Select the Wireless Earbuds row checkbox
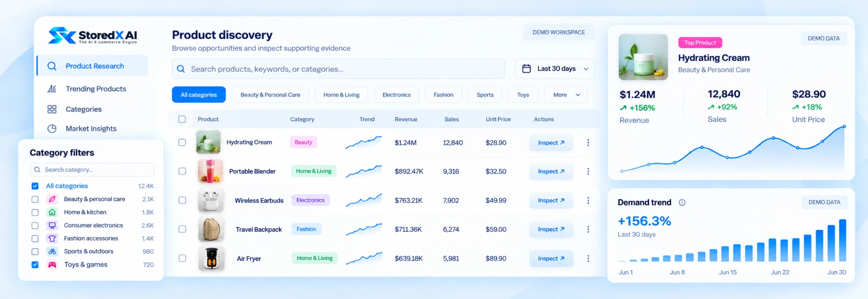Screen dimensions: 868x299 coord(182,200)
